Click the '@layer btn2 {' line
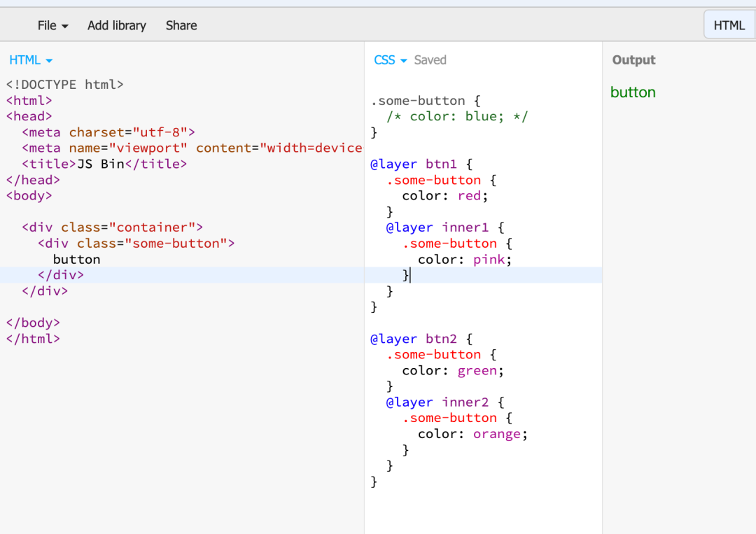The image size is (756, 534). coord(421,338)
